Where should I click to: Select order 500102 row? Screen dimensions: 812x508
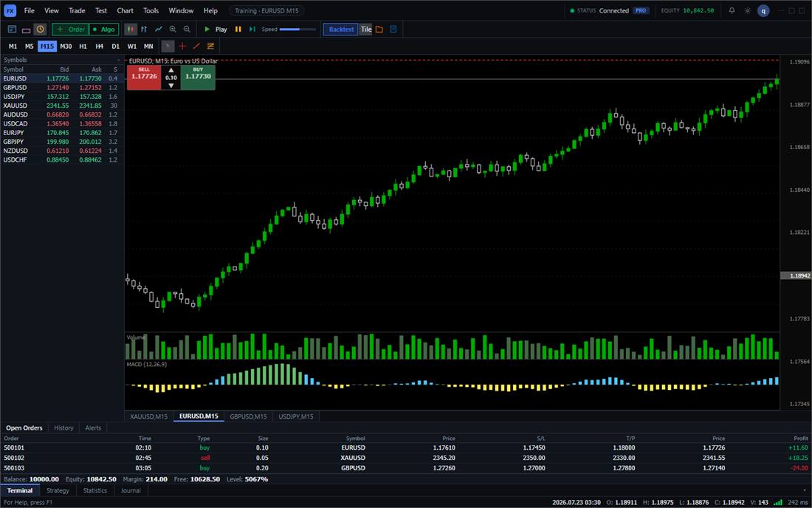click(x=405, y=458)
